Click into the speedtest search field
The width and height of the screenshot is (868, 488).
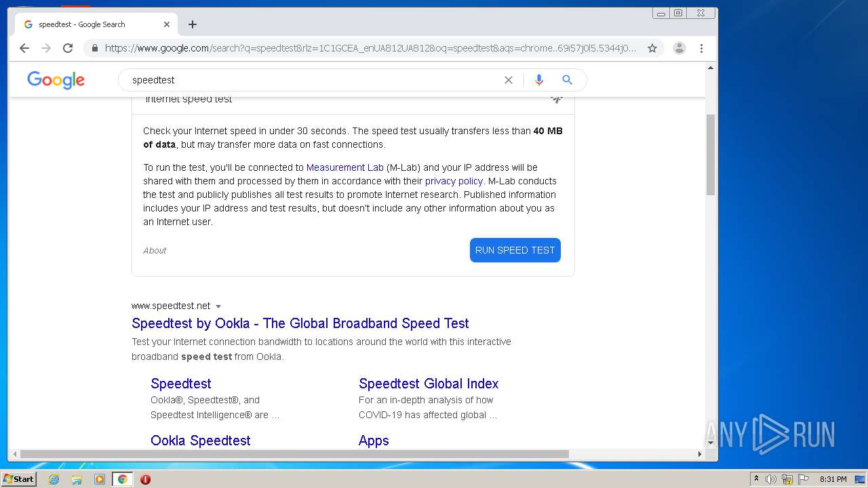click(x=312, y=80)
